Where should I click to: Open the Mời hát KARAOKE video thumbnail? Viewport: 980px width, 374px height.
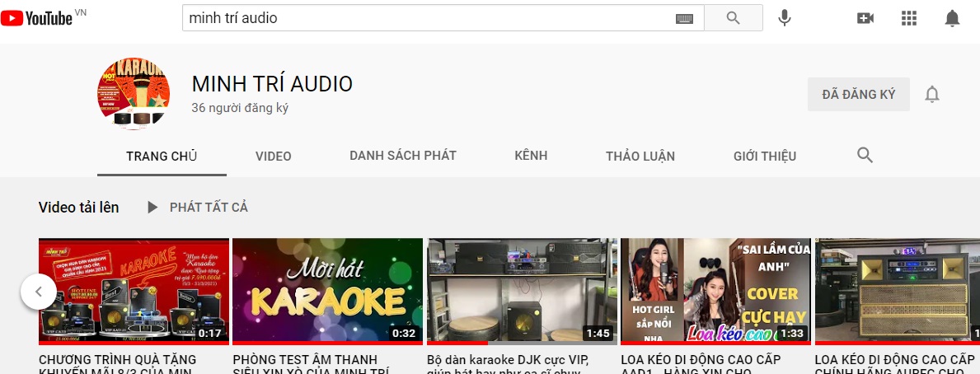(327, 291)
